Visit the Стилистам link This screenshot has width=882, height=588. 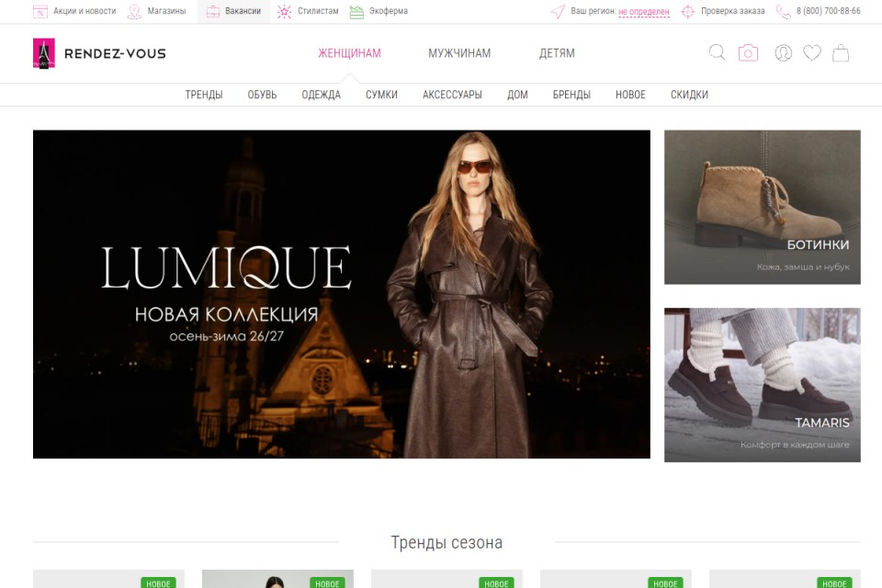318,11
